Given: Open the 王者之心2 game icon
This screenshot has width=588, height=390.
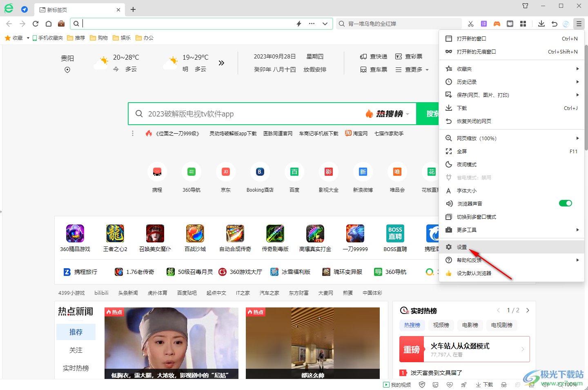Looking at the screenshot, I should pos(115,233).
